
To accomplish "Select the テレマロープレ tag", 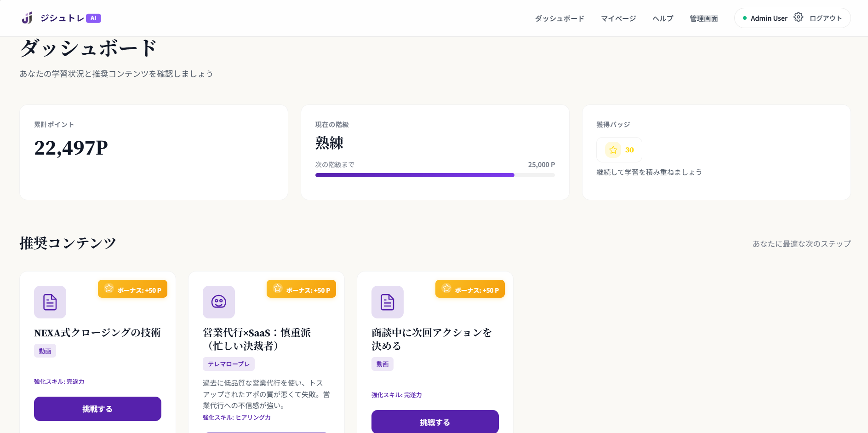I will point(228,364).
